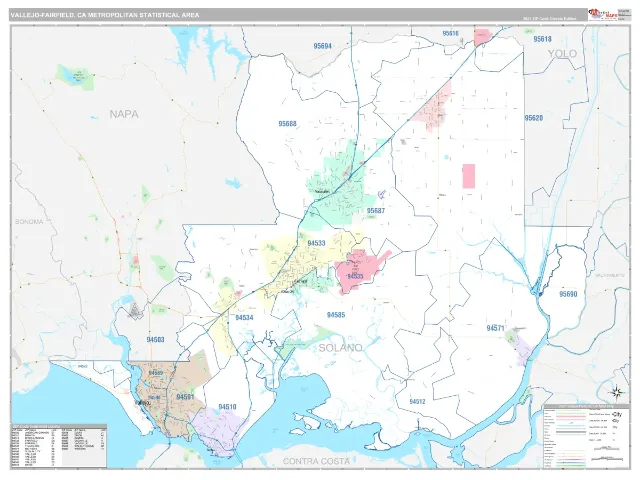This screenshot has width=640, height=480.
Task: Select the SACRAMENTO county label
Action: (x=610, y=275)
